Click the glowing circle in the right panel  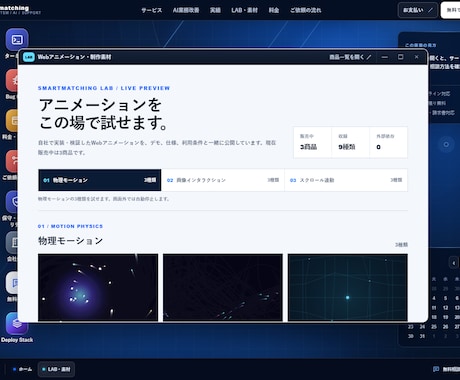pos(446,144)
